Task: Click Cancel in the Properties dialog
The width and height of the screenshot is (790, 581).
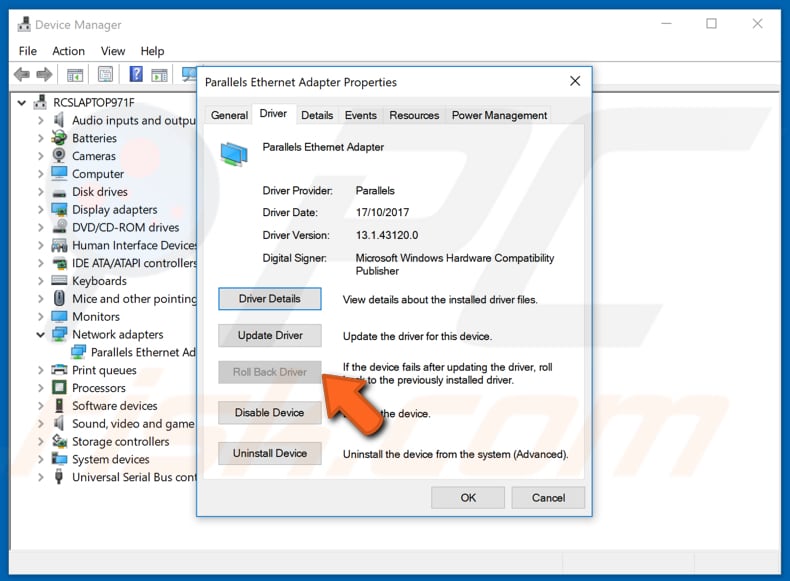Action: 548,498
